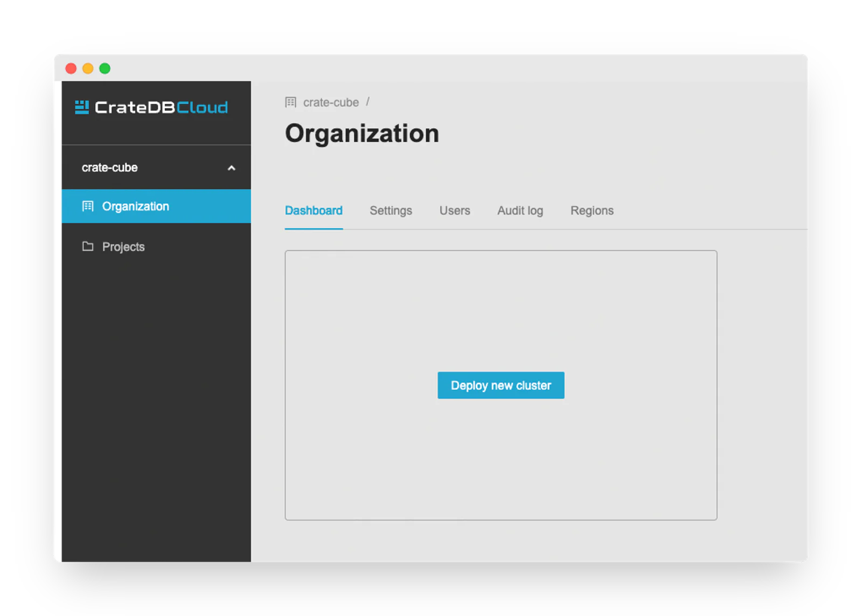Maximize the window with green button
The width and height of the screenshot is (862, 616).
[x=105, y=68]
